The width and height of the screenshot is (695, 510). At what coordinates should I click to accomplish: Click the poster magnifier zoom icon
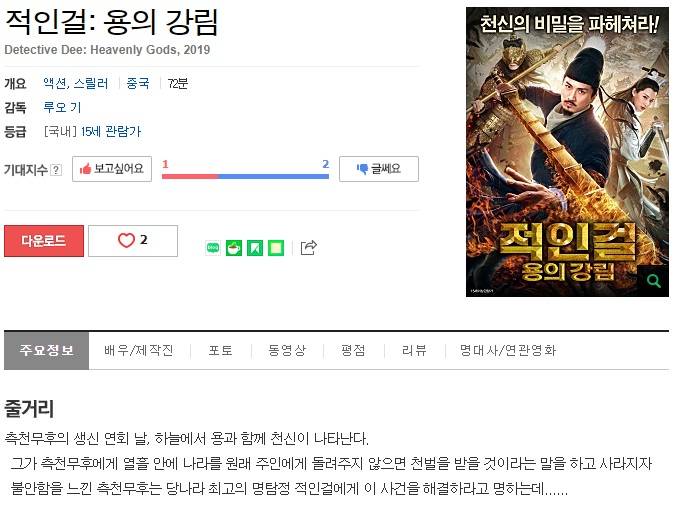coord(653,280)
